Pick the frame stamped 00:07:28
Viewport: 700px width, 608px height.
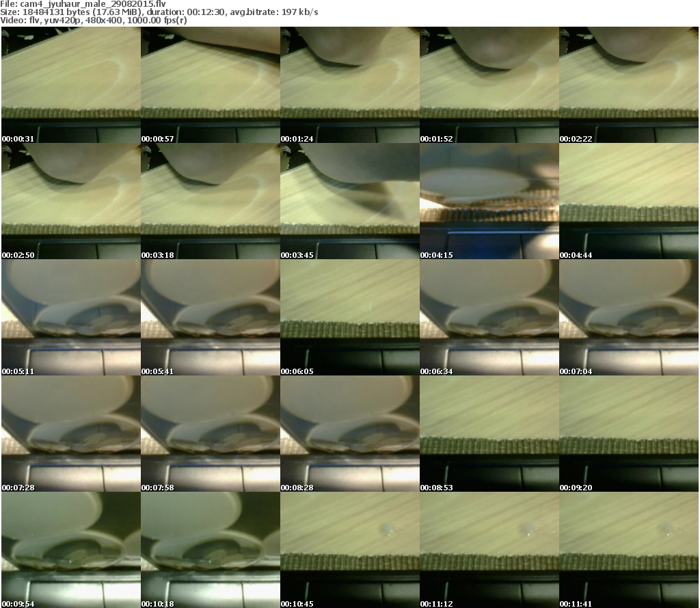[71, 434]
